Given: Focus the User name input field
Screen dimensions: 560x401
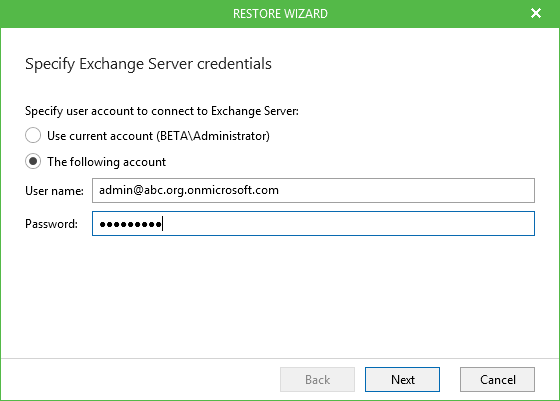Looking at the screenshot, I should click(x=313, y=190).
